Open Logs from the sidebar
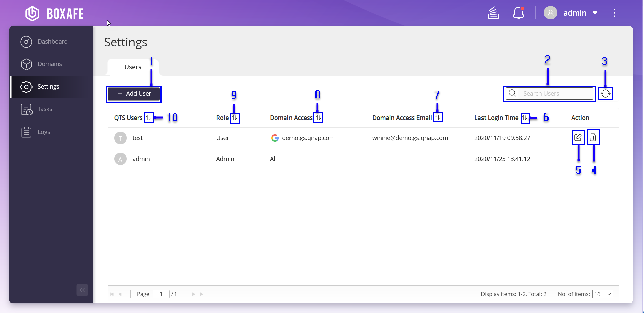Screen dimensions: 644x313 point(44,132)
